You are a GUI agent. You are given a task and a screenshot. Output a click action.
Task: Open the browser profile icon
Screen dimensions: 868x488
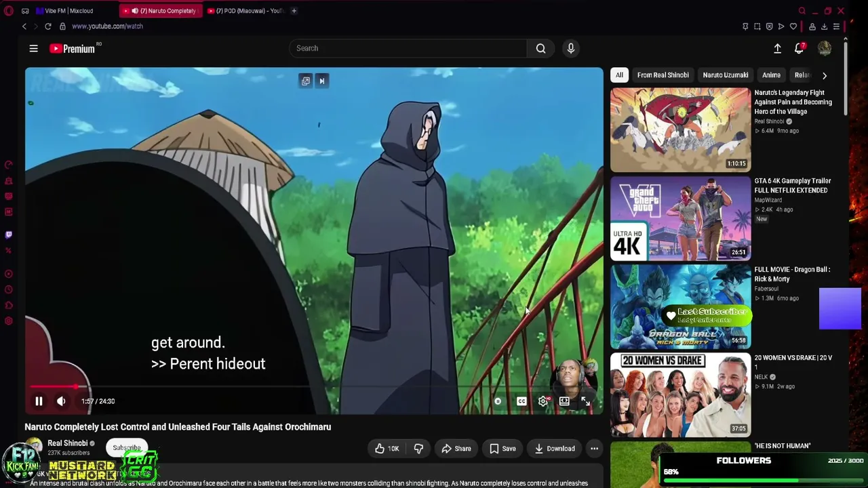pyautogui.click(x=812, y=26)
